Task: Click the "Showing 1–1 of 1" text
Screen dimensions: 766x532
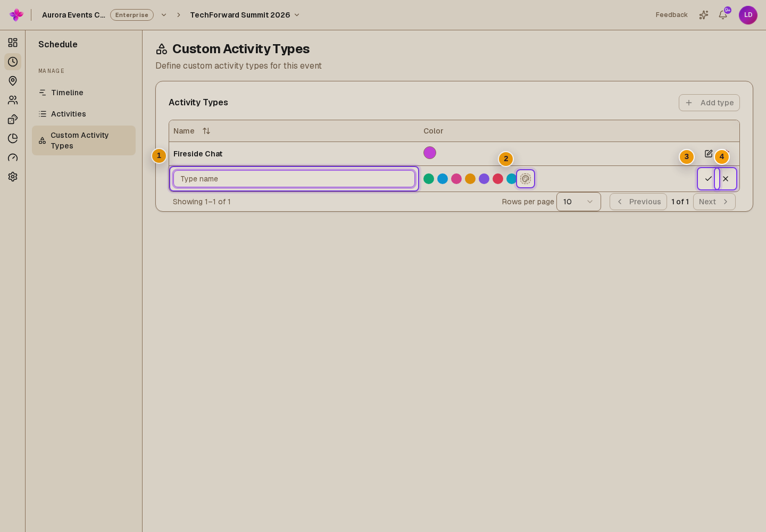Action: pyautogui.click(x=202, y=202)
